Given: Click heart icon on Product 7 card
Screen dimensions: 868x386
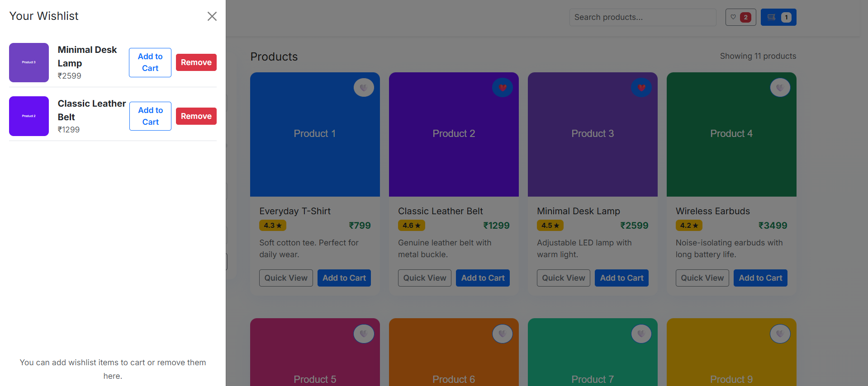Looking at the screenshot, I should (x=641, y=334).
